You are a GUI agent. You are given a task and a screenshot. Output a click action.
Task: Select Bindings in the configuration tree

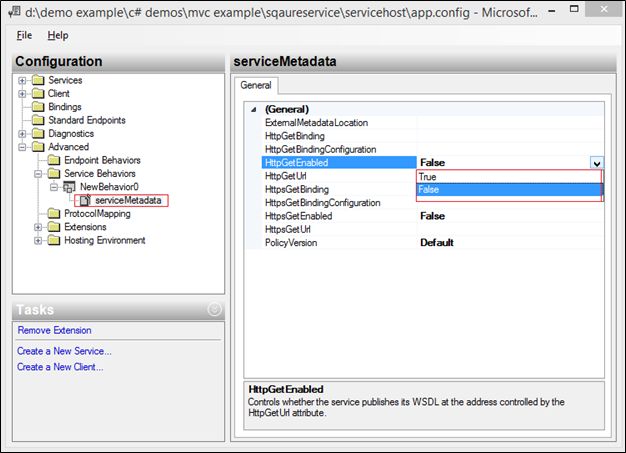click(65, 107)
